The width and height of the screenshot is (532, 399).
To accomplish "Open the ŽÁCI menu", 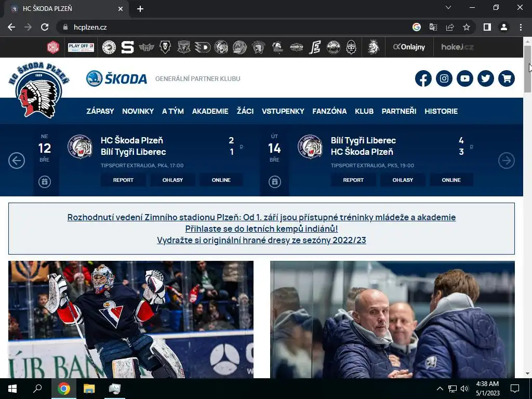I will click(245, 111).
